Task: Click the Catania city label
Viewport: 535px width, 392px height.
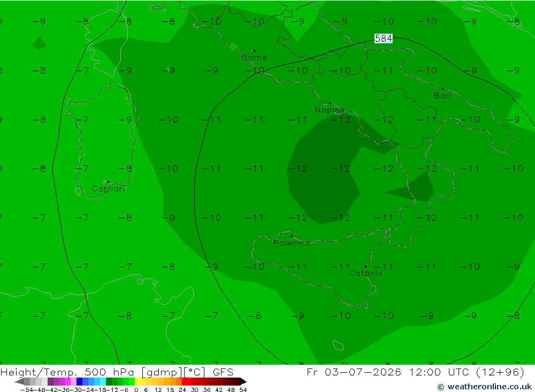Action: click(x=366, y=273)
